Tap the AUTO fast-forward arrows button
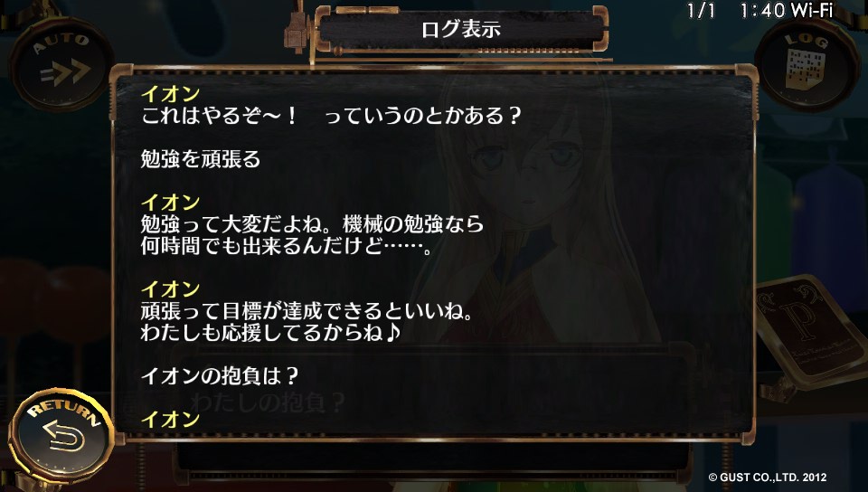This screenshot has width=868, height=492. pos(61,65)
